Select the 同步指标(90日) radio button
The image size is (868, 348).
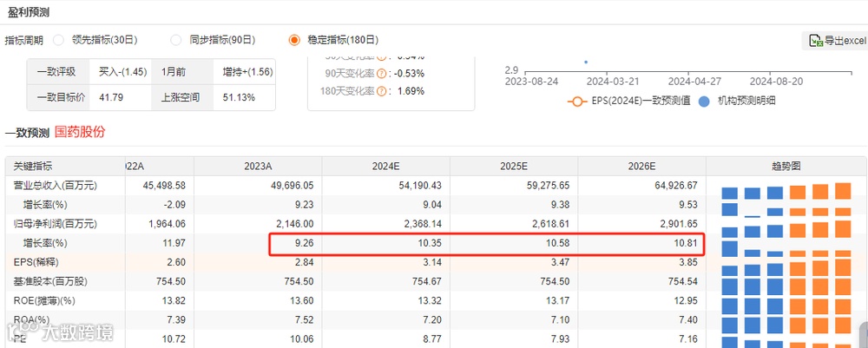(175, 40)
